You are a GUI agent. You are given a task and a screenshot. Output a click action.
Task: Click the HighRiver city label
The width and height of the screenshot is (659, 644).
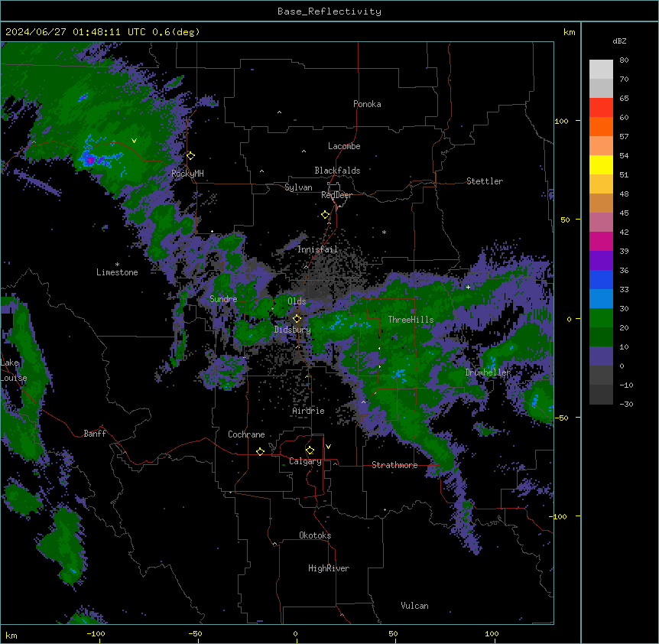(329, 568)
